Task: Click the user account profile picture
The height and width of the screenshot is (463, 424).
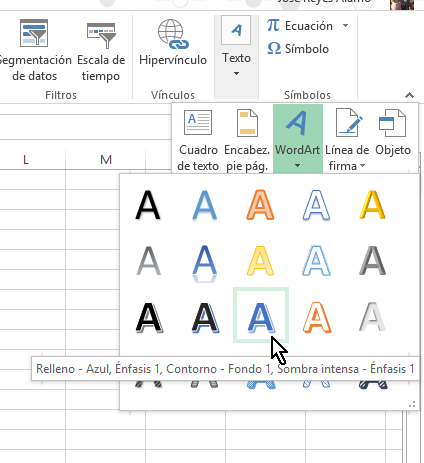Action: pyautogui.click(x=402, y=4)
